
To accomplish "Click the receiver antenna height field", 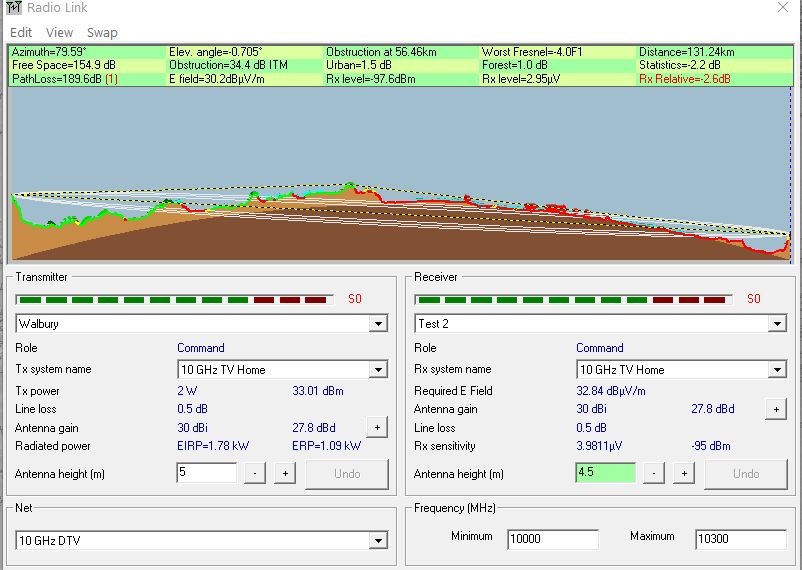I will tap(605, 473).
